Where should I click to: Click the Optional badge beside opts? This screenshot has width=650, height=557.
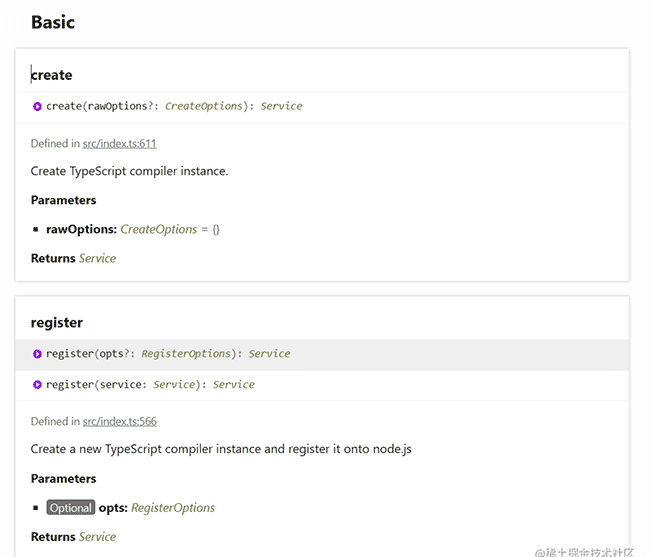click(x=71, y=508)
